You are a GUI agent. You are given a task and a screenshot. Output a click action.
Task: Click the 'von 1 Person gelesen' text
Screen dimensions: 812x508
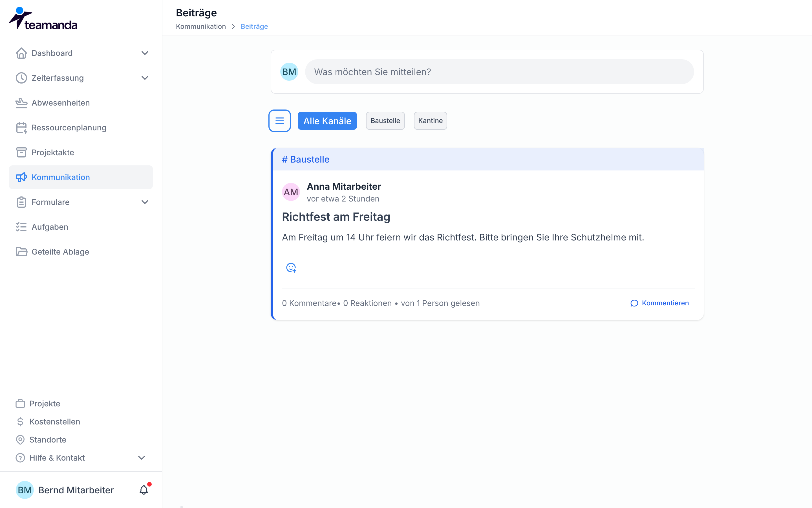[x=440, y=303]
